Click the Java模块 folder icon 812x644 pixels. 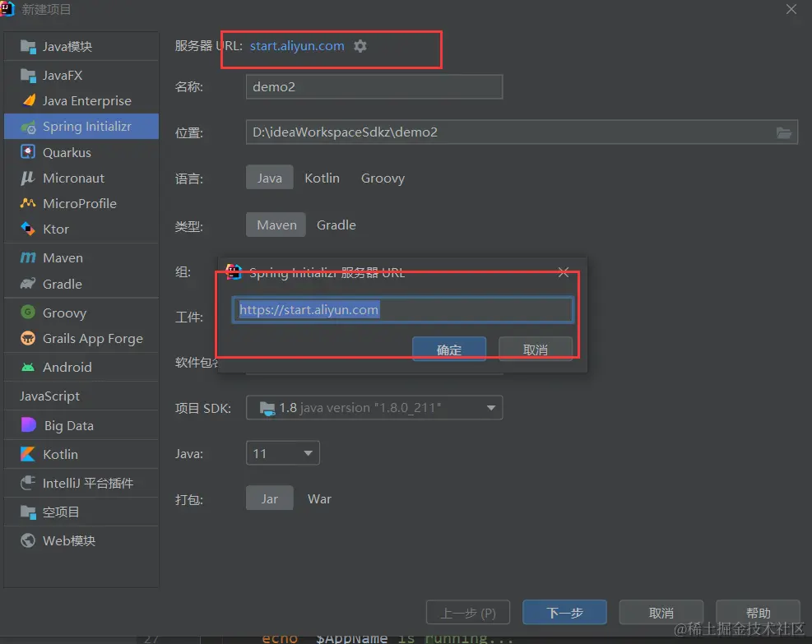(28, 47)
